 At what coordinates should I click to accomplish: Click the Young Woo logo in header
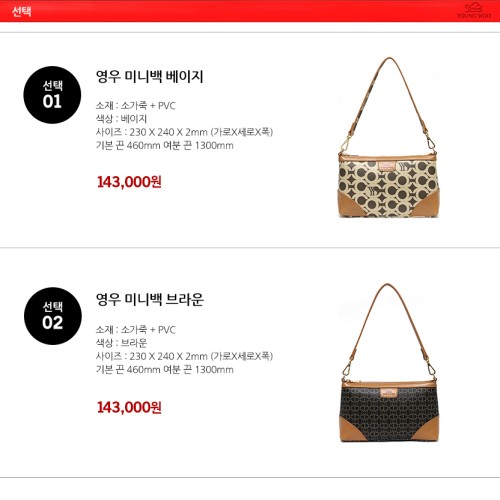pyautogui.click(x=473, y=11)
